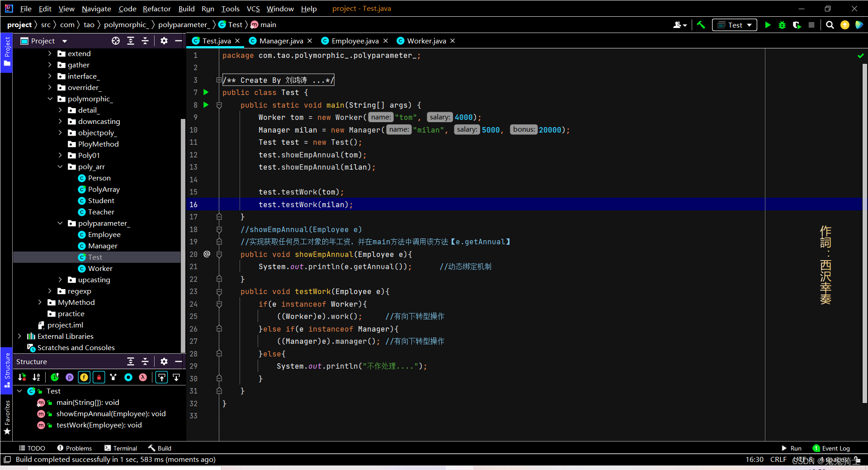
Task: Open the Run tool window button
Action: [791, 448]
